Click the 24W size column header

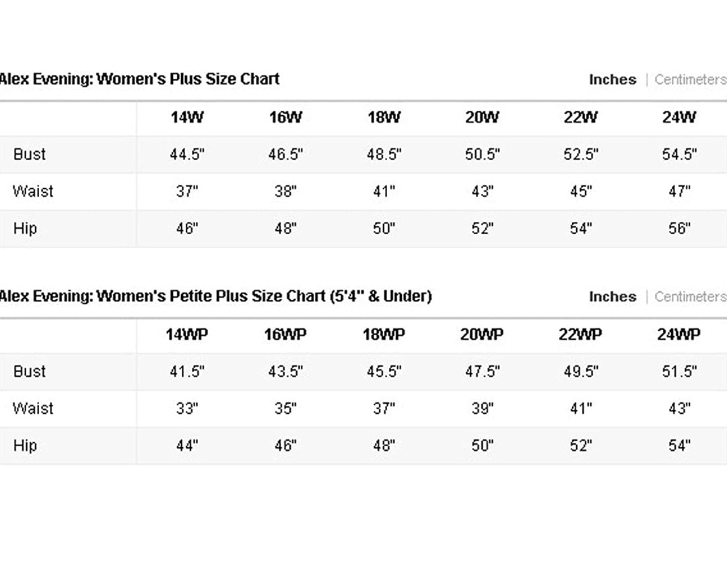(x=679, y=117)
